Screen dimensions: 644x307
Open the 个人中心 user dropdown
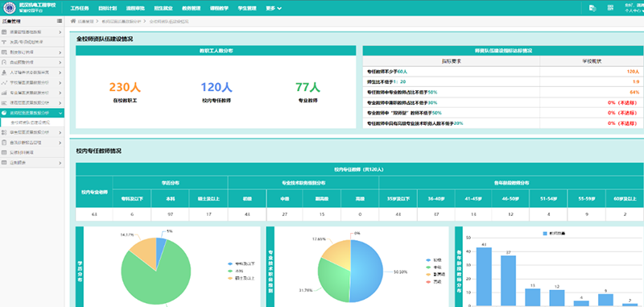point(634,11)
